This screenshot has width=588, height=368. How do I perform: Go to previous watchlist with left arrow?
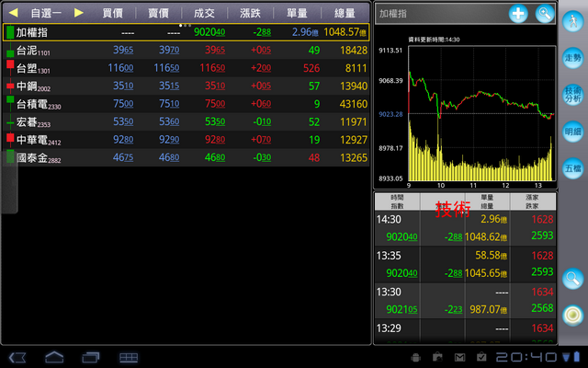click(14, 13)
